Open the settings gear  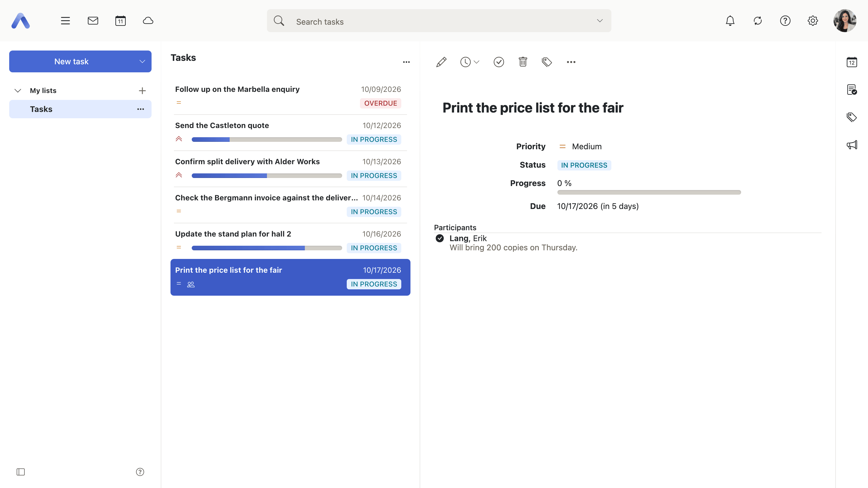[x=813, y=21]
